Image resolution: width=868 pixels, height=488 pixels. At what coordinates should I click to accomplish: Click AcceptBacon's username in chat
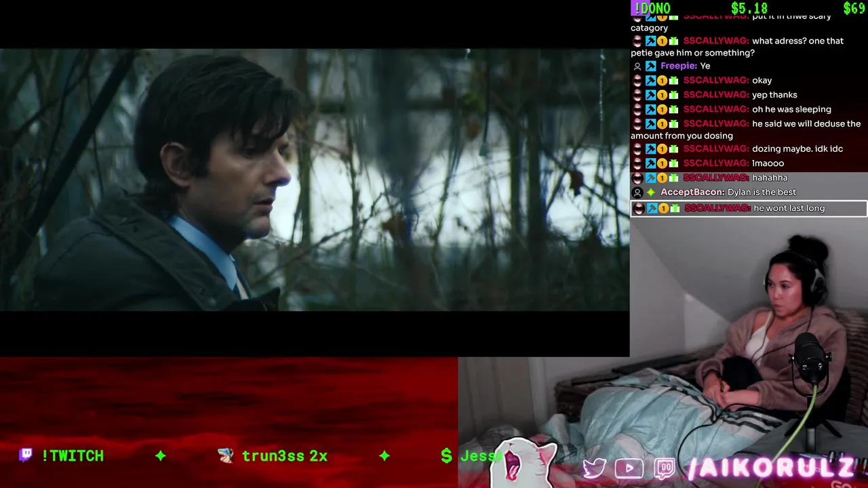692,192
